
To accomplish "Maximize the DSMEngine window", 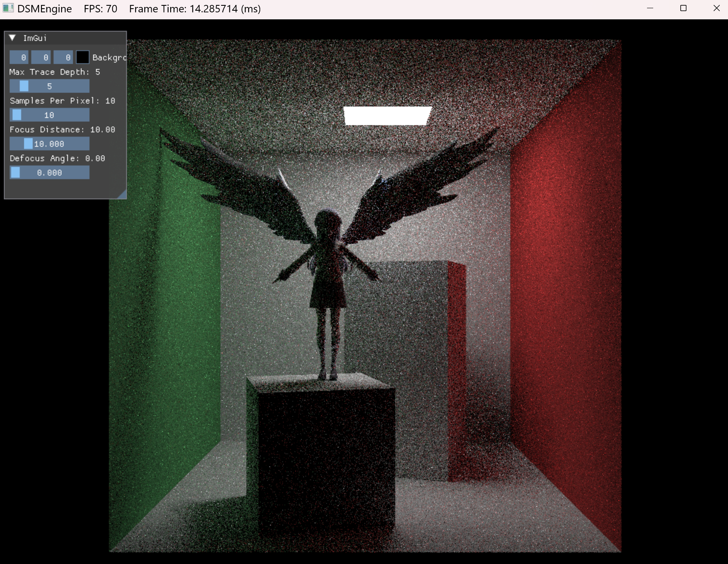I will pos(683,8).
